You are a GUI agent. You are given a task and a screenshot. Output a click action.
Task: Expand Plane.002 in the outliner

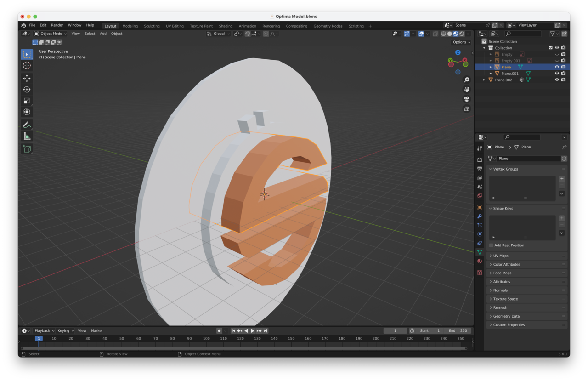click(x=484, y=80)
